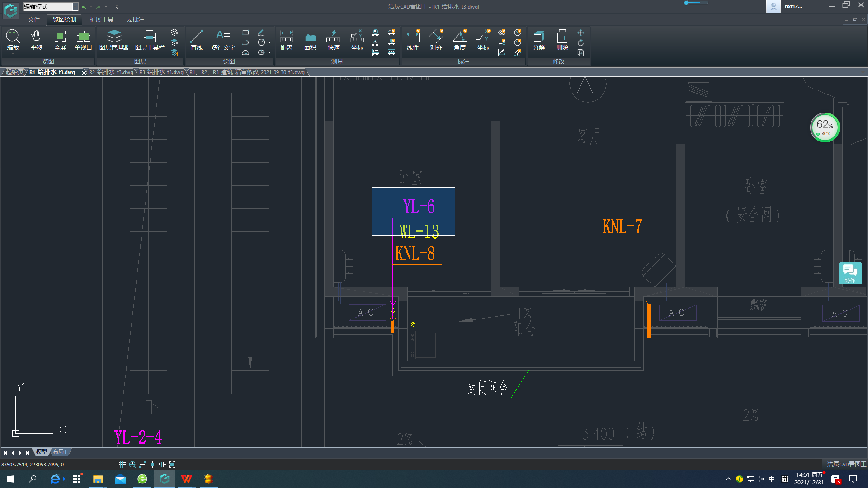
Task: Toggle full-screen display in status bar
Action: tap(172, 464)
